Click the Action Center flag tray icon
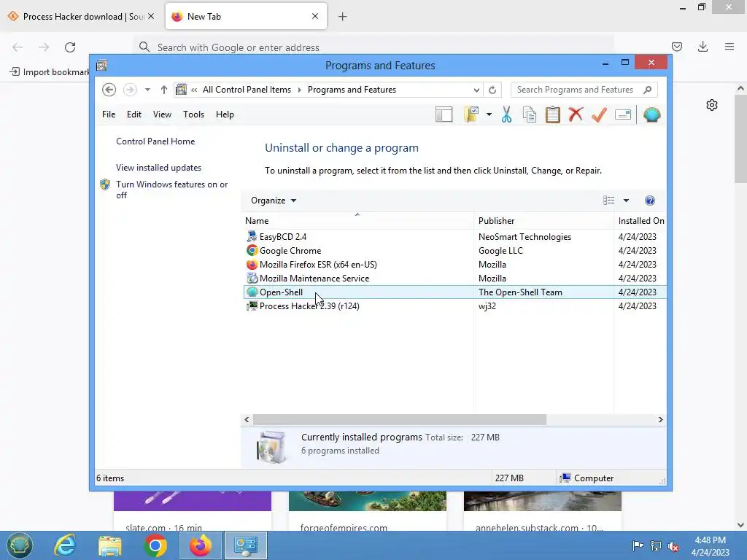 (x=638, y=545)
